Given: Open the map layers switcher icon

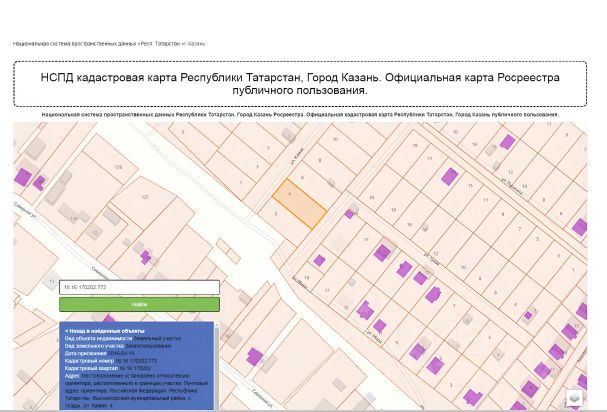Looking at the screenshot, I should point(575,398).
